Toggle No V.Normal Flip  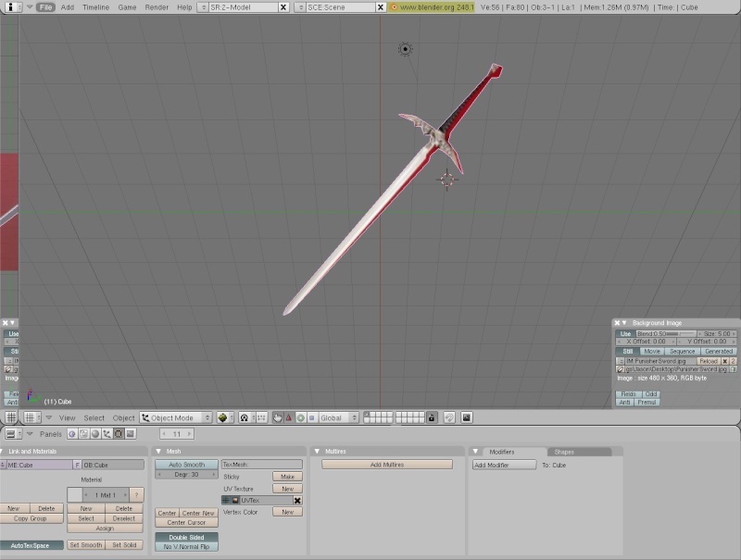coord(187,547)
